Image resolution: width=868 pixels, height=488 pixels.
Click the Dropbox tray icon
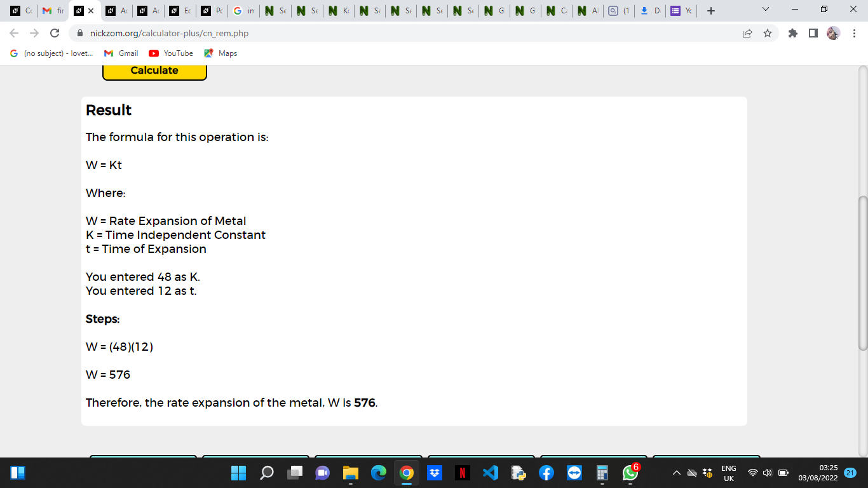click(707, 473)
